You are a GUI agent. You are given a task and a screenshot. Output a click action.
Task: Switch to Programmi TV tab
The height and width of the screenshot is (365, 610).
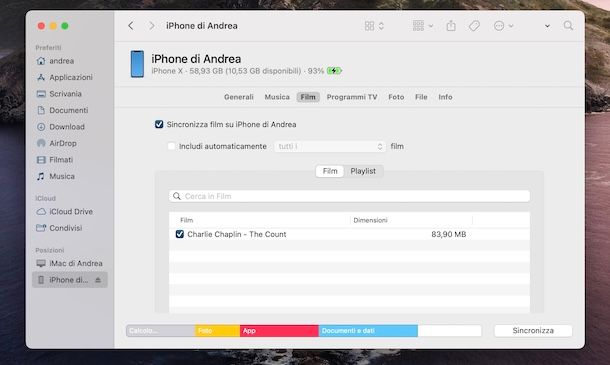352,97
